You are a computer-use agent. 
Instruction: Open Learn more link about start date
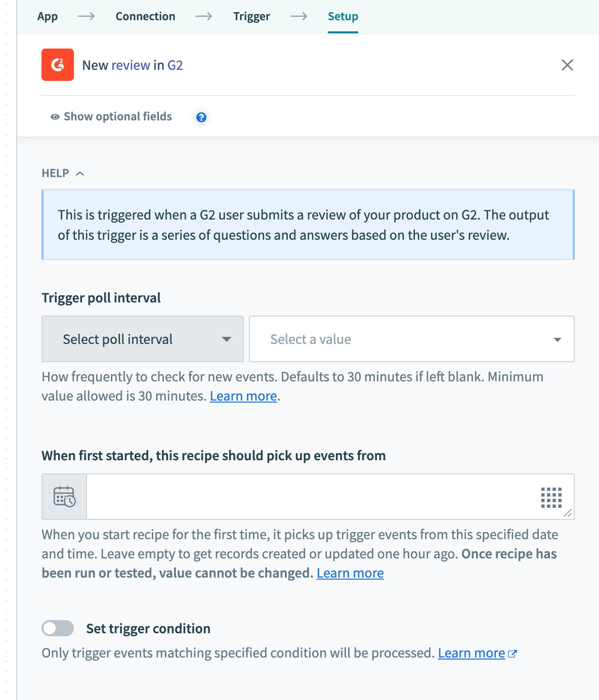pyautogui.click(x=350, y=573)
